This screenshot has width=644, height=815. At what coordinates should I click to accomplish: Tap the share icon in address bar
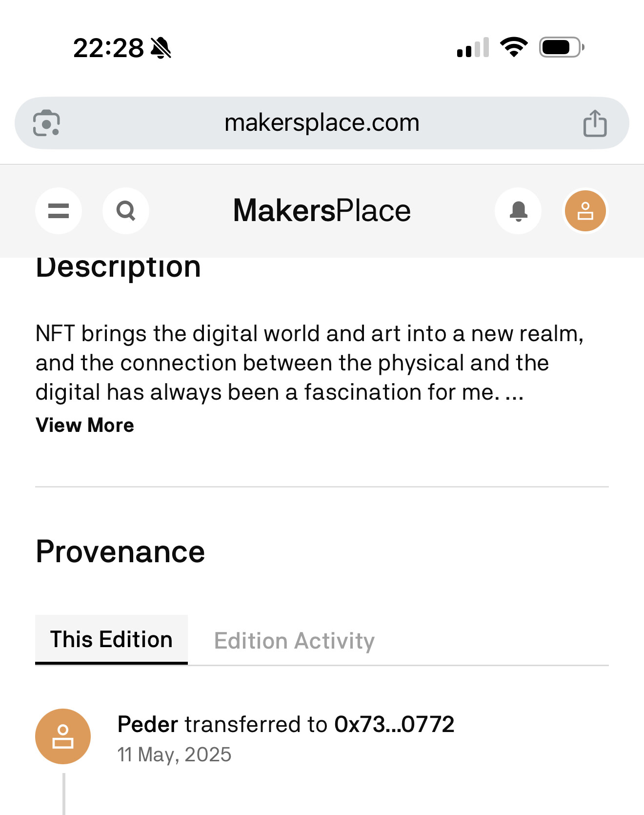[595, 123]
